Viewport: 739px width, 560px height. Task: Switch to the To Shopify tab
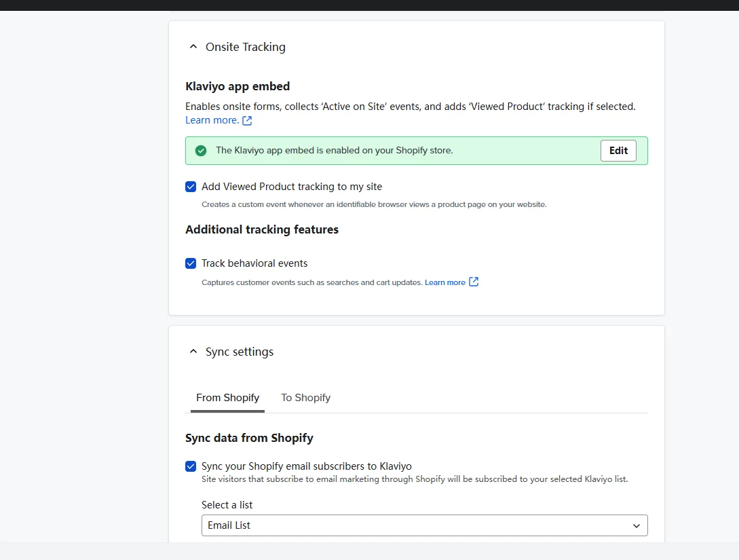coord(306,398)
